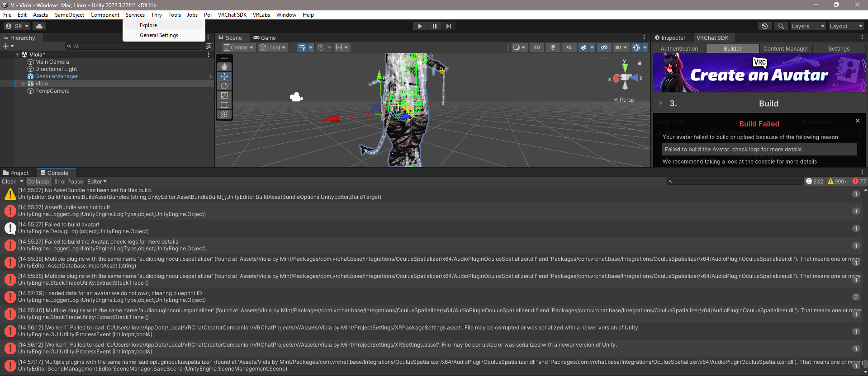Click the Play button
The width and height of the screenshot is (868, 376).
point(420,26)
